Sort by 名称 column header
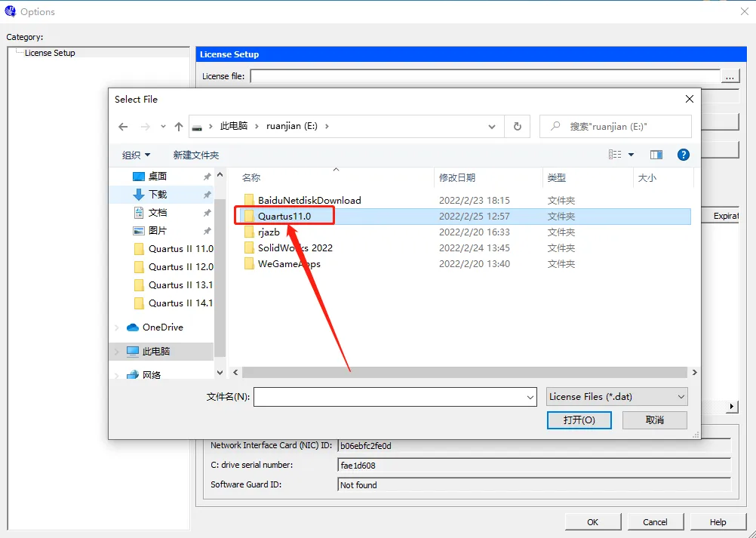Image resolution: width=756 pixels, height=538 pixels. (251, 178)
